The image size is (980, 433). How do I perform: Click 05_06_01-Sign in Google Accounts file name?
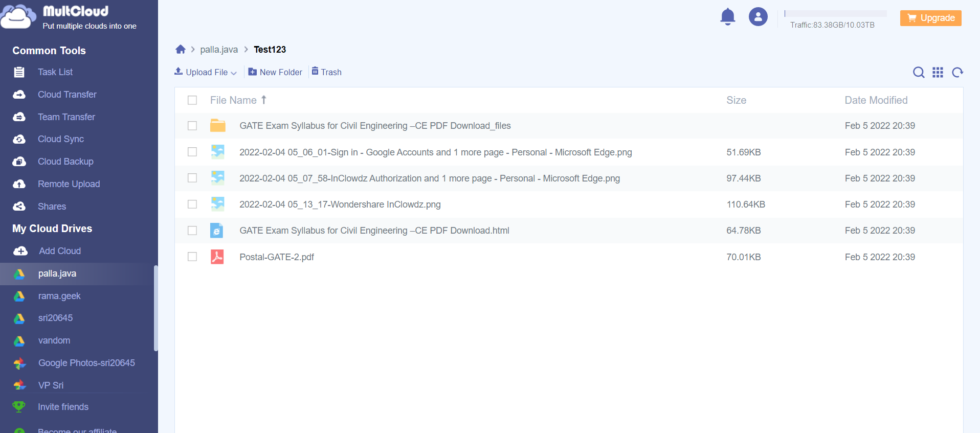pos(436,152)
